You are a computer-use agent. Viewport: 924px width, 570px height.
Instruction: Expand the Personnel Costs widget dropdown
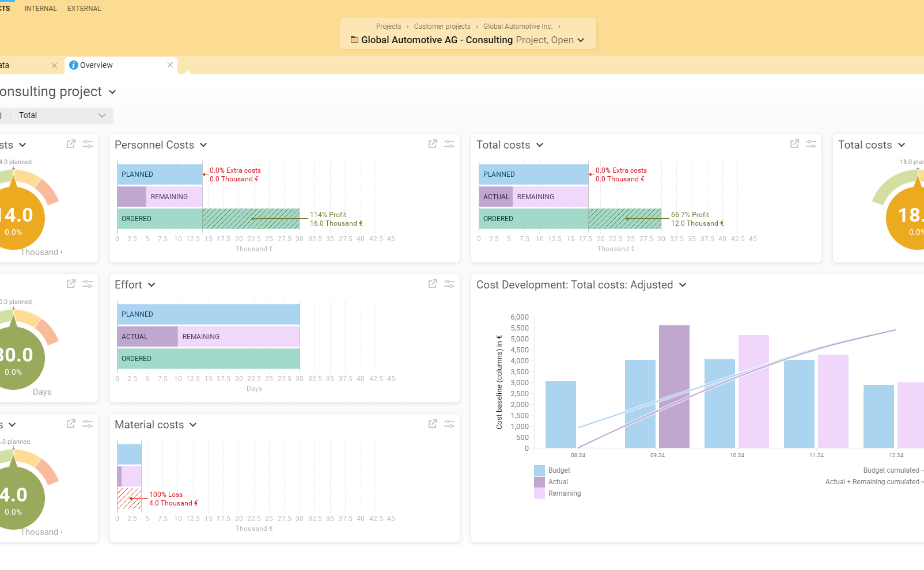pyautogui.click(x=203, y=145)
